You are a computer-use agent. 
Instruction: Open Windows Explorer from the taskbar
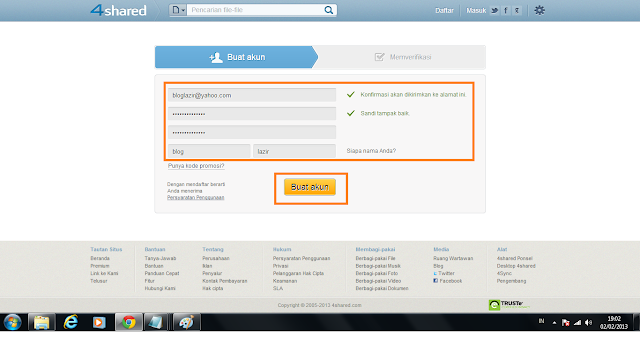[x=41, y=322]
